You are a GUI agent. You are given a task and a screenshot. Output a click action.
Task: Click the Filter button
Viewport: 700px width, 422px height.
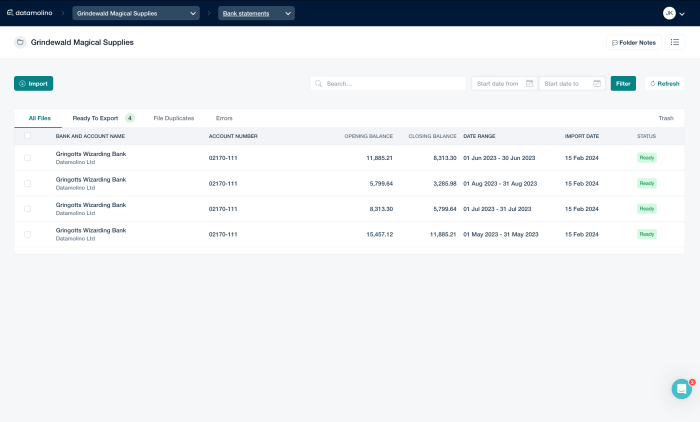[623, 84]
